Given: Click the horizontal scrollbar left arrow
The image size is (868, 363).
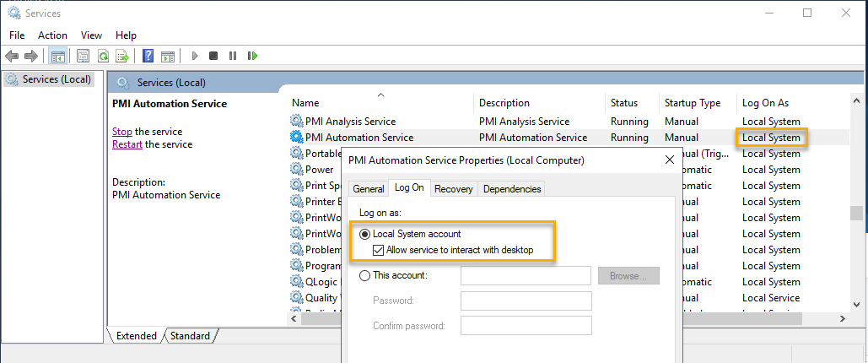Looking at the screenshot, I should click(x=294, y=318).
